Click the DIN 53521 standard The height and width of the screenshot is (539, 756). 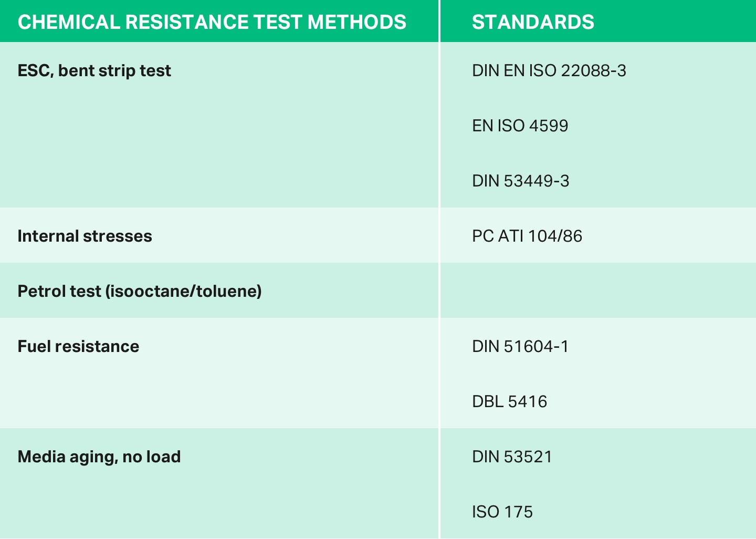pos(512,457)
